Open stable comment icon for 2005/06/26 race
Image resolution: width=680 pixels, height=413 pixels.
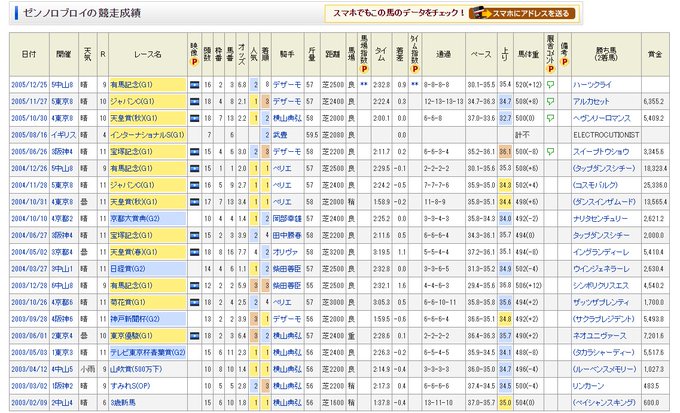coord(550,152)
